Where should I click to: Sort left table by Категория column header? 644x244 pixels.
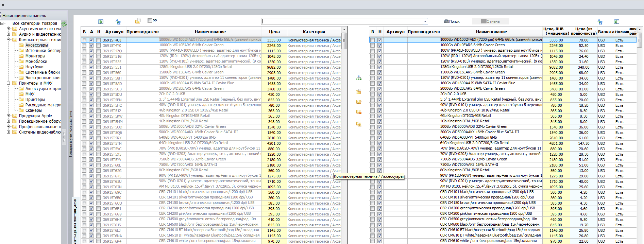314,32
